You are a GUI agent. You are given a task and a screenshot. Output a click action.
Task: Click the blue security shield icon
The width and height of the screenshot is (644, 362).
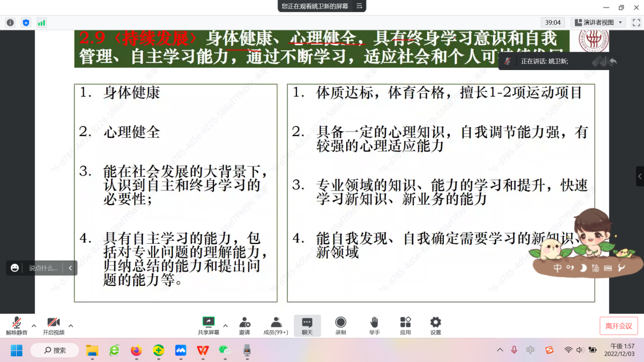click(26, 23)
